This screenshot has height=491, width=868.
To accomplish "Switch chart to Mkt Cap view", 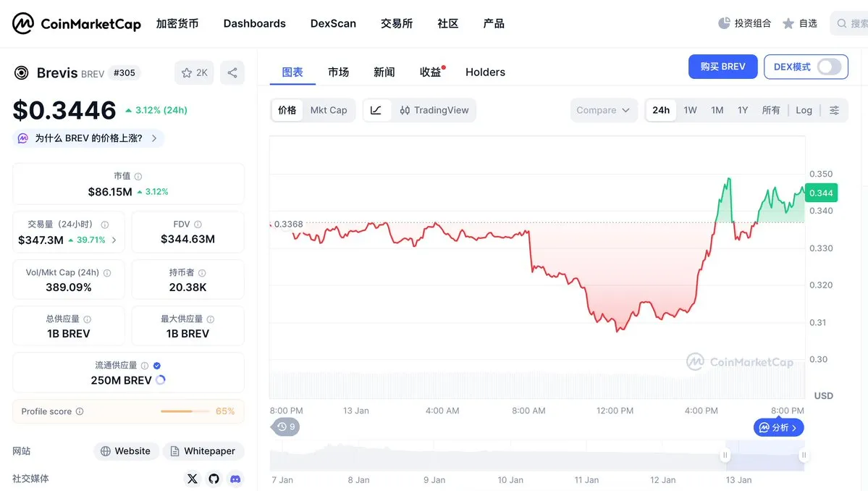I will coord(329,110).
